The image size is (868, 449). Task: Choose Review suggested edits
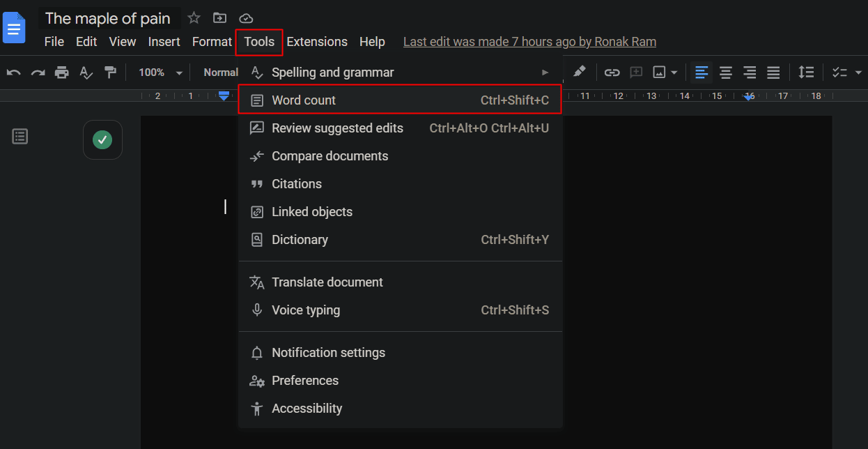[401, 128]
